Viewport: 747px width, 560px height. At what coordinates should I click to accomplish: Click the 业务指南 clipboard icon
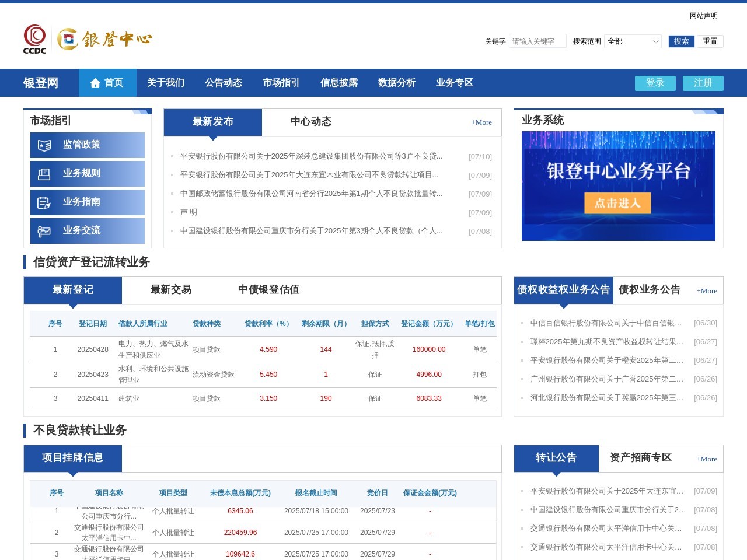click(44, 202)
